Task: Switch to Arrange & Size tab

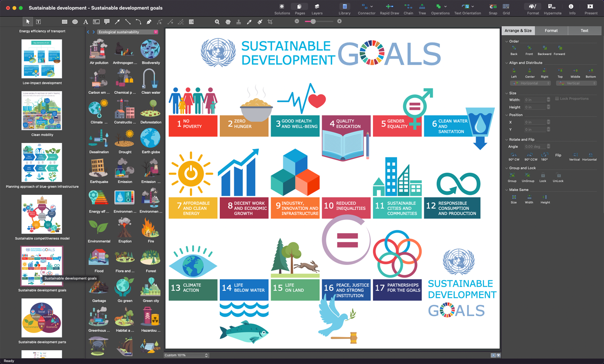Action: pyautogui.click(x=518, y=31)
